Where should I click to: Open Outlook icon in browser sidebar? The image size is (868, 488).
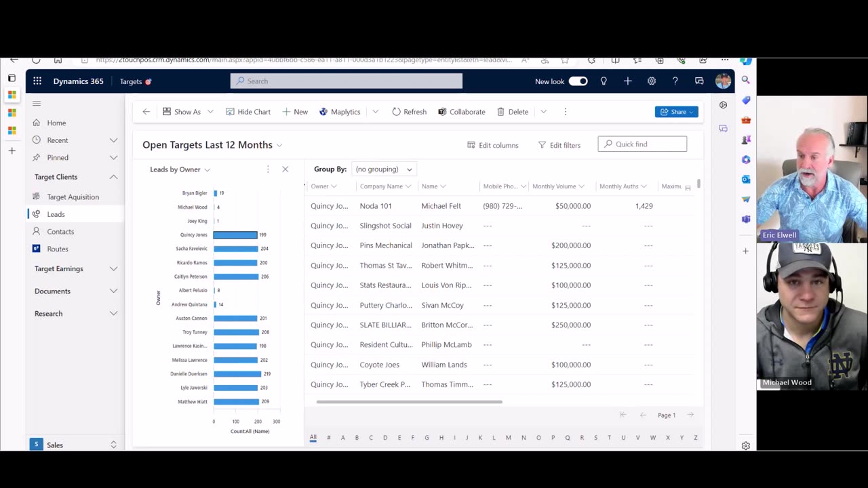(746, 180)
